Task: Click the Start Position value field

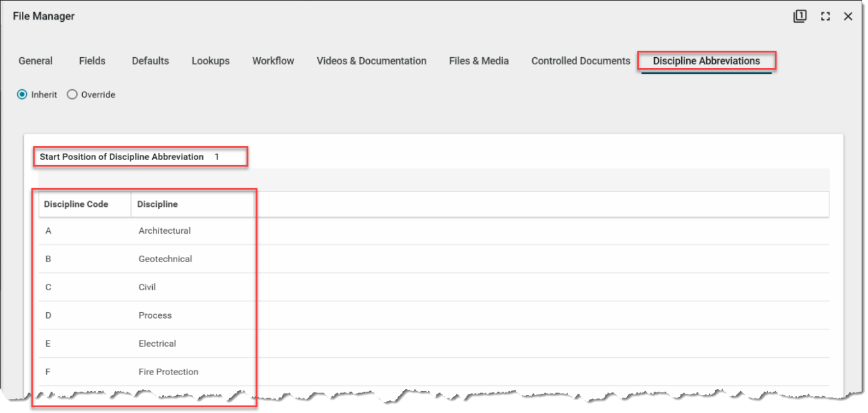Action: click(217, 157)
